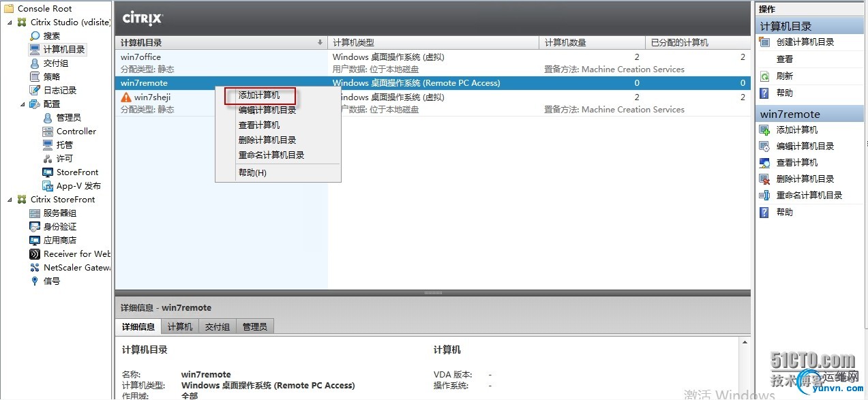Click 已分配的计算机 column header

(x=698, y=42)
